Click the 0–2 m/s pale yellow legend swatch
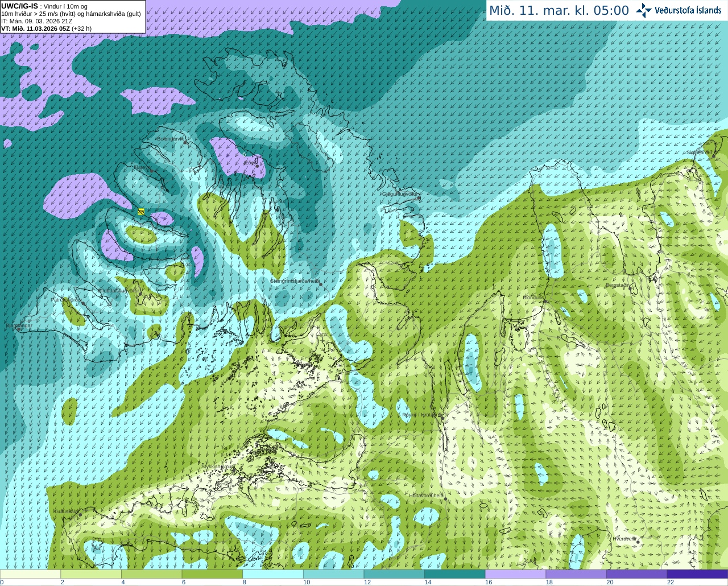This screenshot has width=728, height=586. tap(30, 573)
